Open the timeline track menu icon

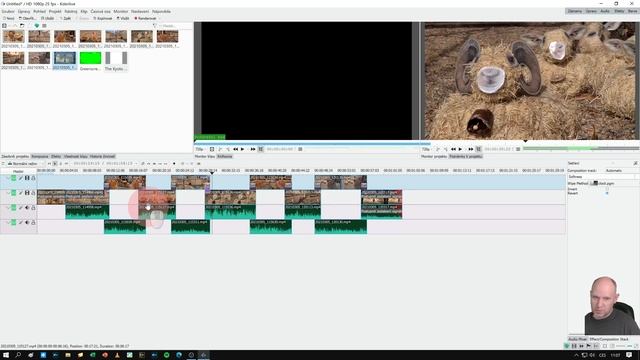3,164
